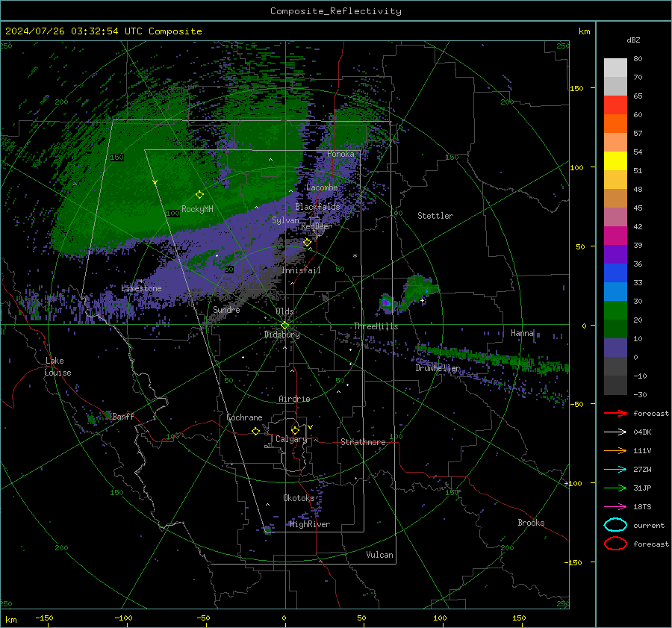The width and height of the screenshot is (672, 628).
Task: Click the Brooks label
Action: point(531,523)
